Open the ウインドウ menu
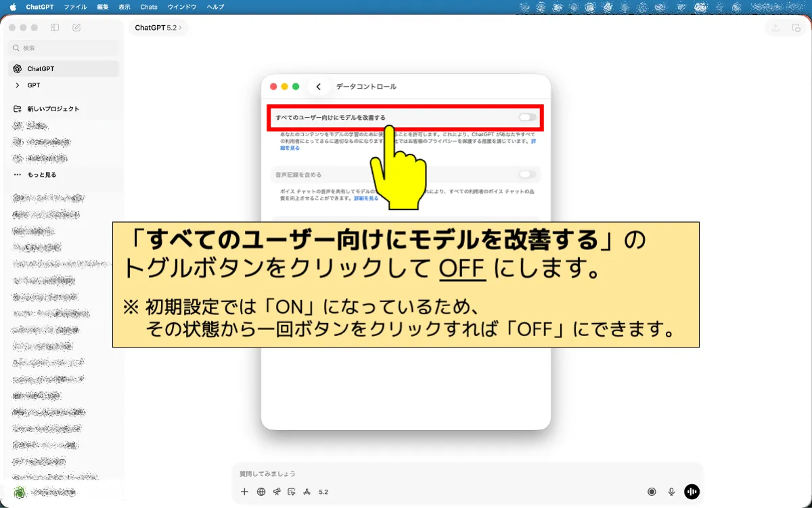The height and width of the screenshot is (508, 812). click(182, 7)
